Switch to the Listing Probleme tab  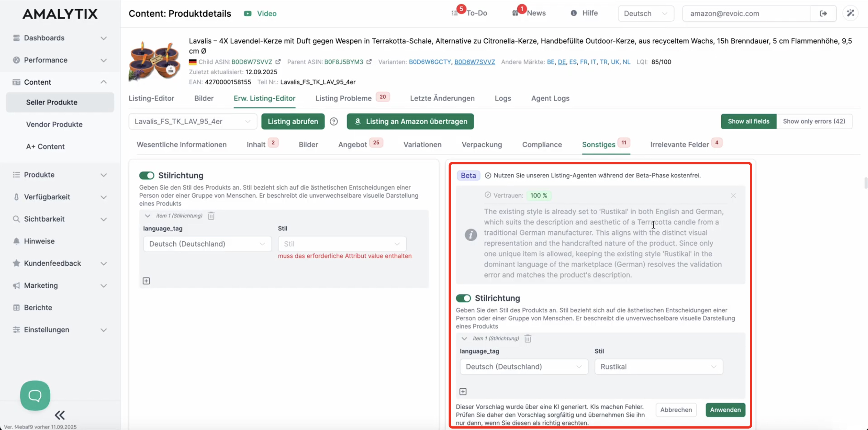pyautogui.click(x=343, y=98)
